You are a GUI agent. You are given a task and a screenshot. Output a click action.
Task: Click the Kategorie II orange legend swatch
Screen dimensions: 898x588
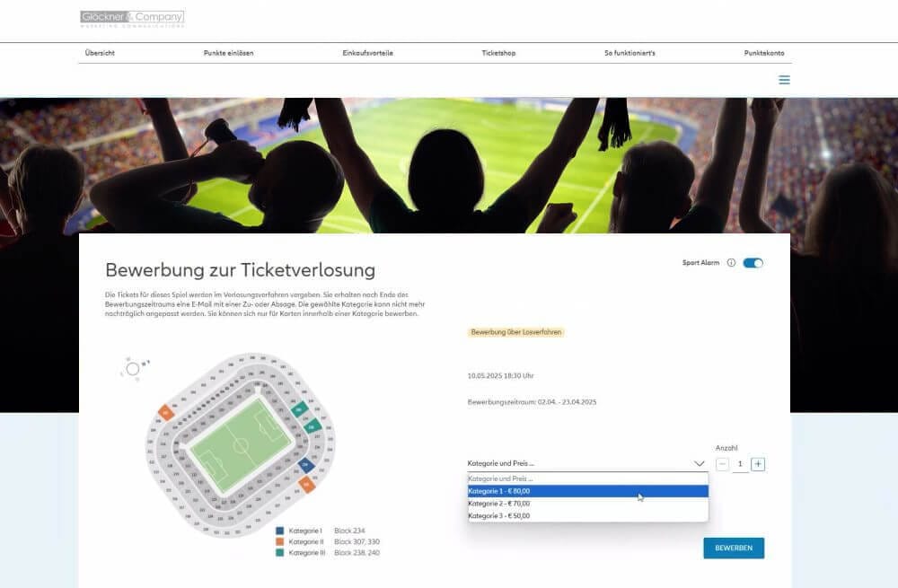pyautogui.click(x=280, y=540)
